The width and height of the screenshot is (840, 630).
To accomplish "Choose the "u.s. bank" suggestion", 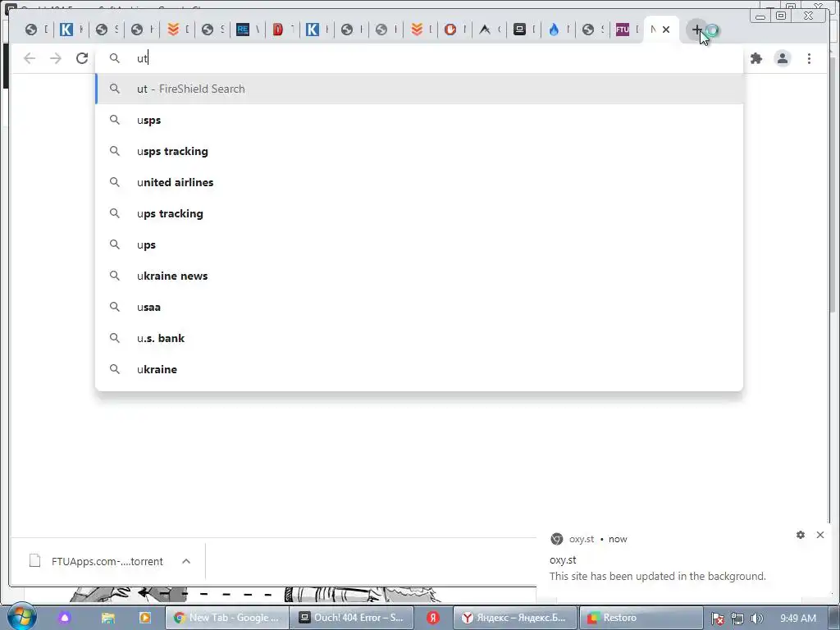I will (x=419, y=338).
